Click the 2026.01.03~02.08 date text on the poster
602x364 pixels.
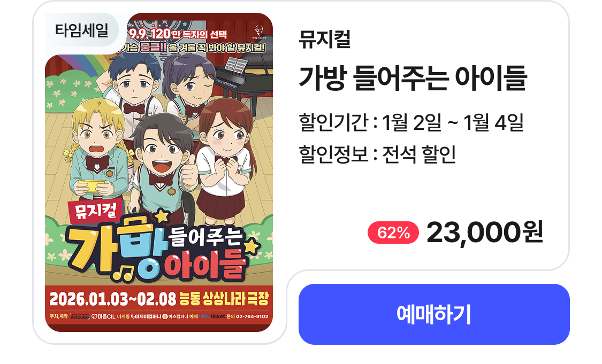pyautogui.click(x=113, y=299)
